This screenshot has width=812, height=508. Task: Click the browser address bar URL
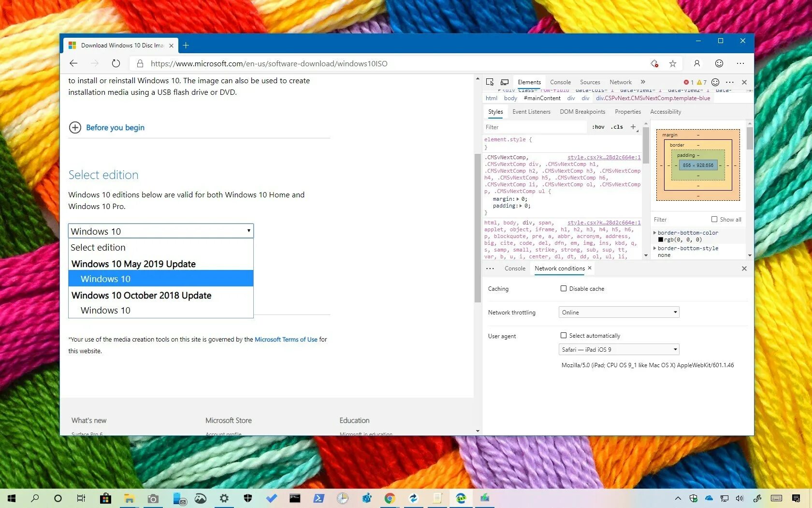269,63
